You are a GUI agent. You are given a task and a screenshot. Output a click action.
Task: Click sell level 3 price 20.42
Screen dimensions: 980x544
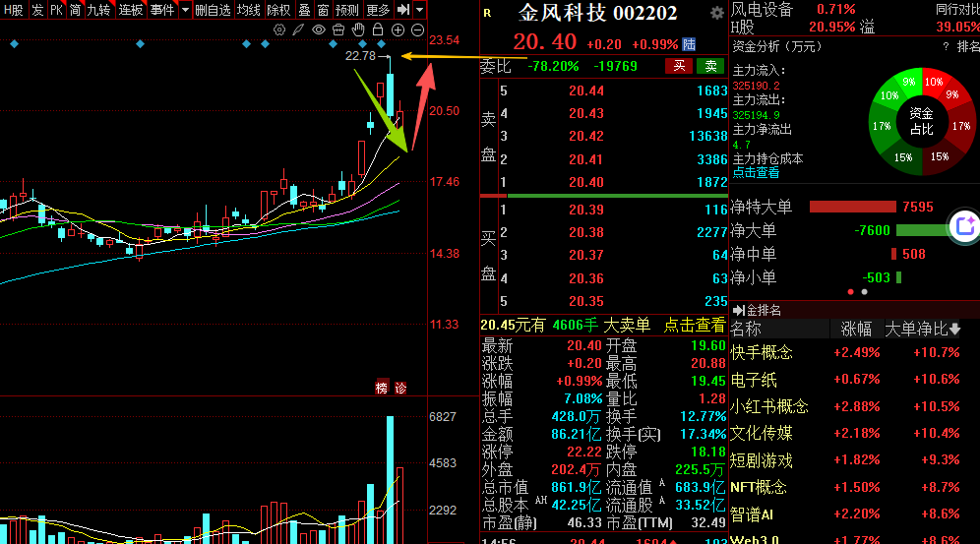(x=586, y=136)
